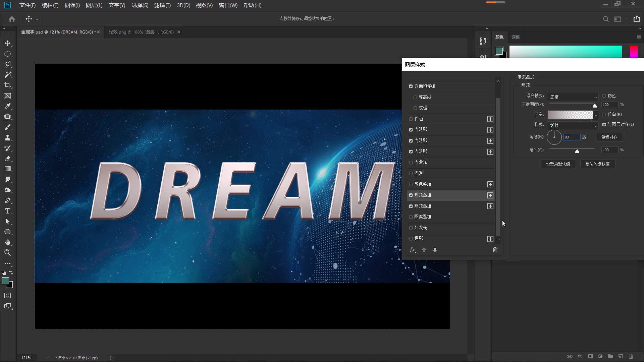
Task: Open the Filter (滤镜) menu
Action: [162, 5]
